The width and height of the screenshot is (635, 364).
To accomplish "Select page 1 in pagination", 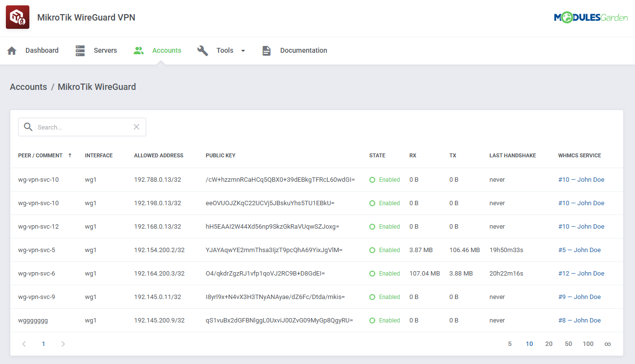I will click(x=44, y=344).
